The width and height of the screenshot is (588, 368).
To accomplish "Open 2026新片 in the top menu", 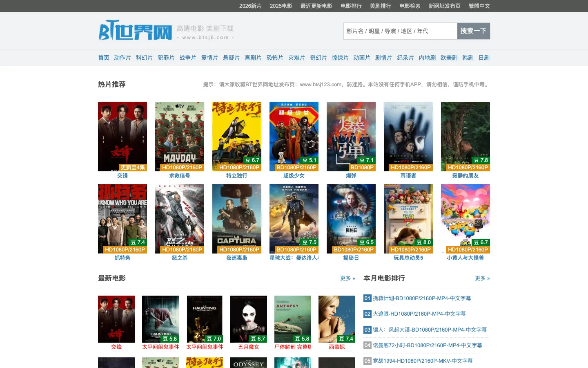I will [x=250, y=6].
